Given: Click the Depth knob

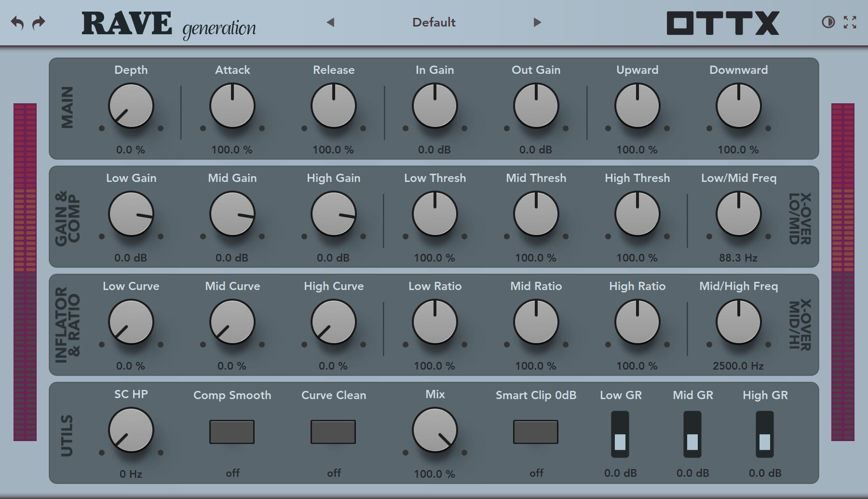Looking at the screenshot, I should [131, 106].
